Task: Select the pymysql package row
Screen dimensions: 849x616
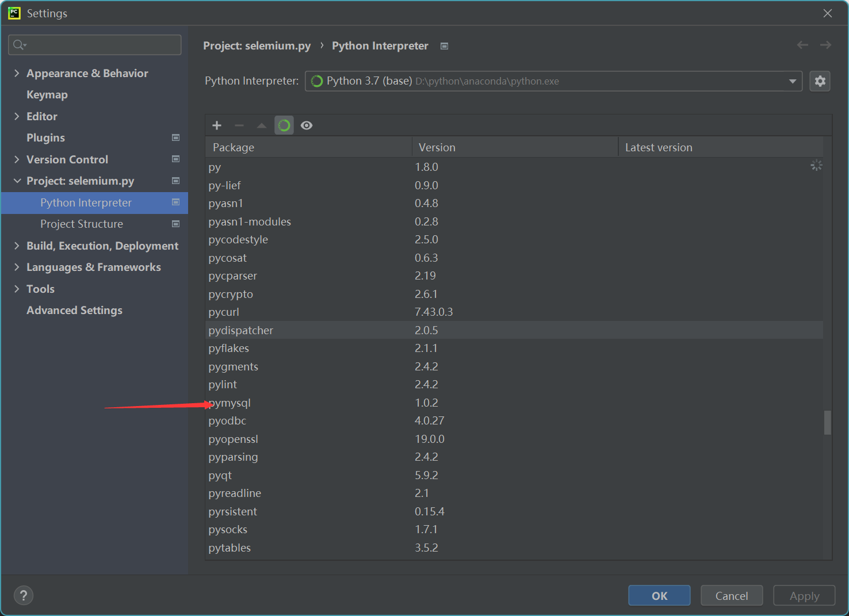Action: coord(514,403)
